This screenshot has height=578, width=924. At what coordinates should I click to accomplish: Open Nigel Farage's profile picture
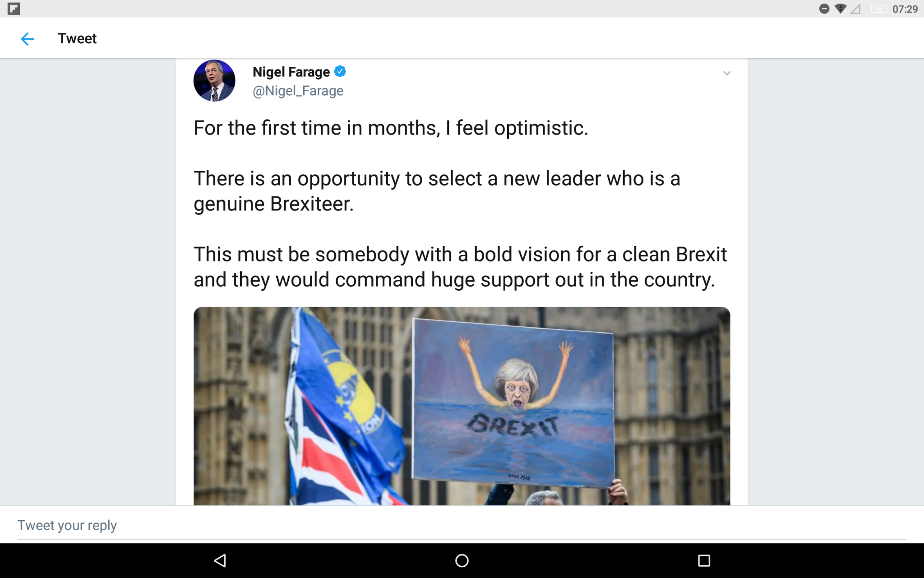214,80
